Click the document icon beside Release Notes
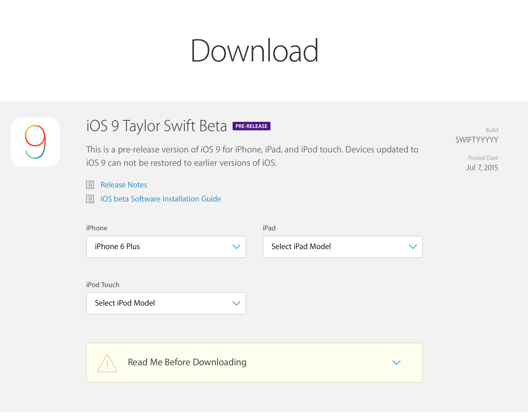Image resolution: width=528 pixels, height=420 pixels. pos(90,185)
